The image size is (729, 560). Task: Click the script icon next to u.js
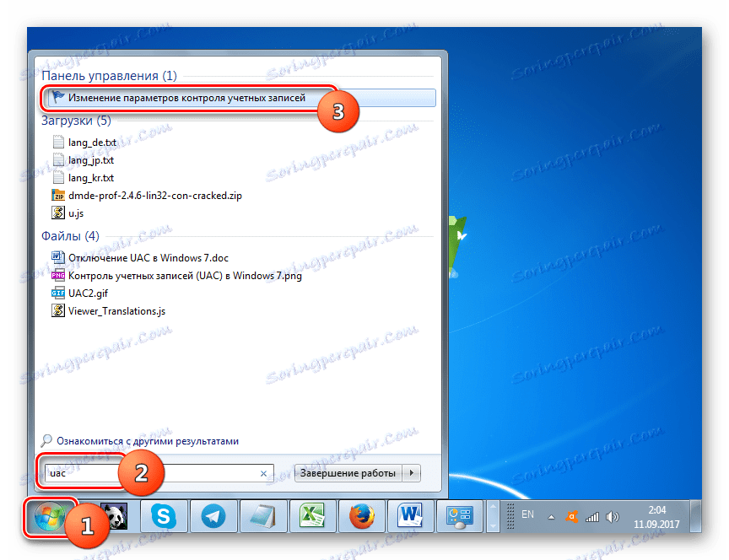pos(58,213)
